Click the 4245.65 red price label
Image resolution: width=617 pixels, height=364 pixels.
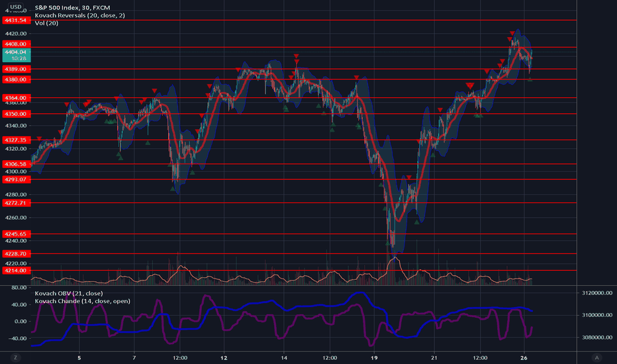pyautogui.click(x=16, y=234)
